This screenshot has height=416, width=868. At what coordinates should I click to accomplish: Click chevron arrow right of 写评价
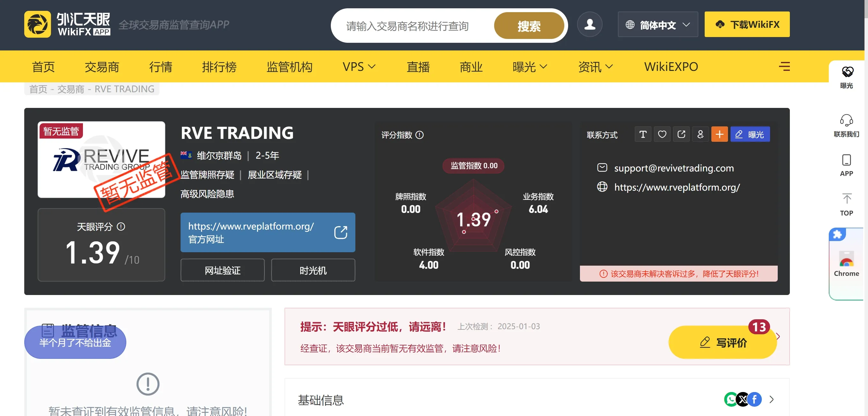(778, 336)
